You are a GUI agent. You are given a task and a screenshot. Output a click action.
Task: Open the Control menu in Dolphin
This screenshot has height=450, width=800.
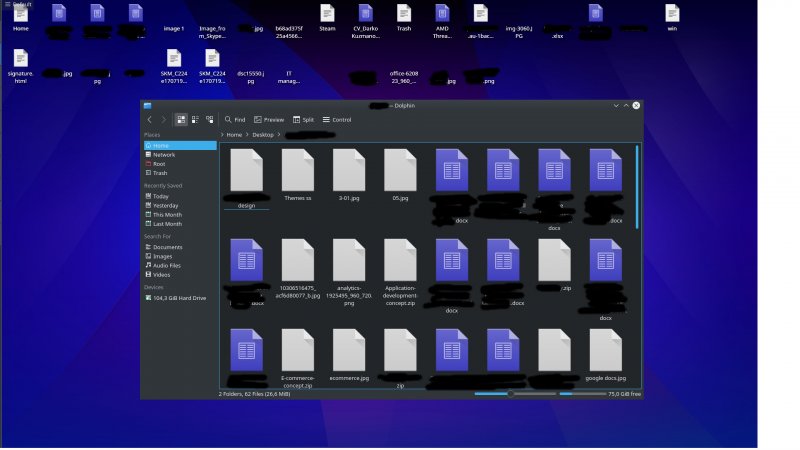337,120
